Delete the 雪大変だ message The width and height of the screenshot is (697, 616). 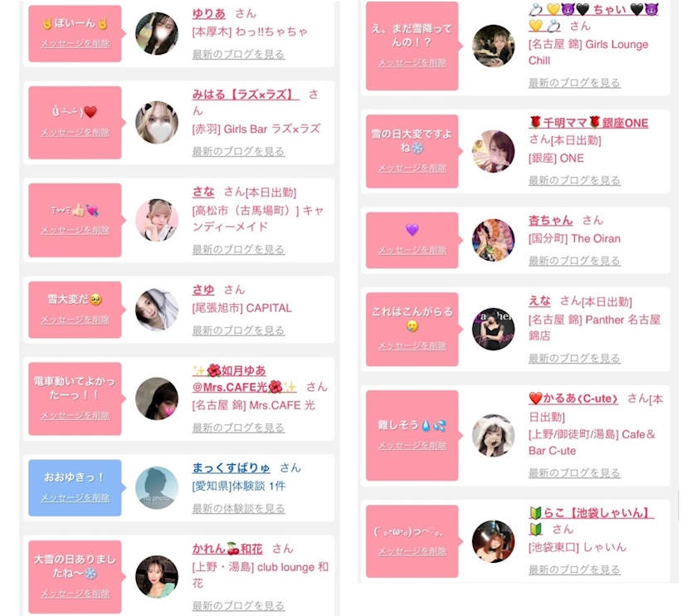click(76, 320)
